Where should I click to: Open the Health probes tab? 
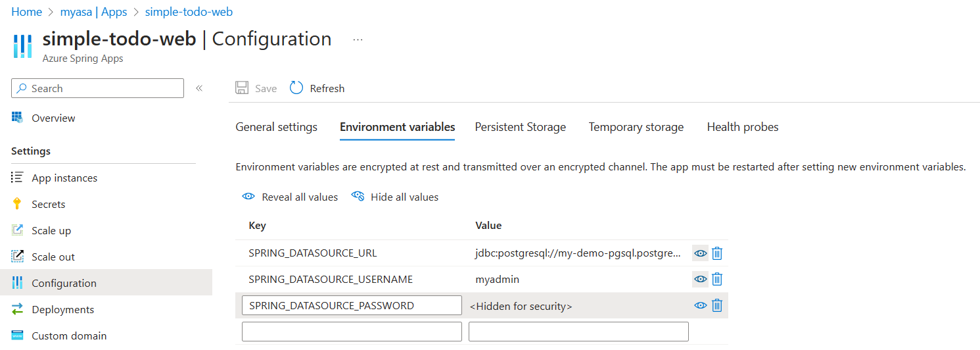pyautogui.click(x=742, y=127)
